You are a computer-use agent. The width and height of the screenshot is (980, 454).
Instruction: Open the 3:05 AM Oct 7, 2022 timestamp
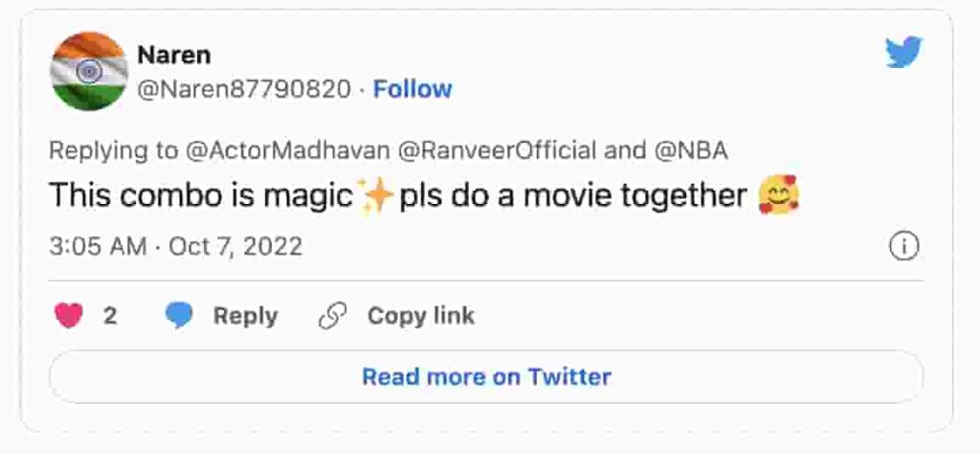(175, 246)
